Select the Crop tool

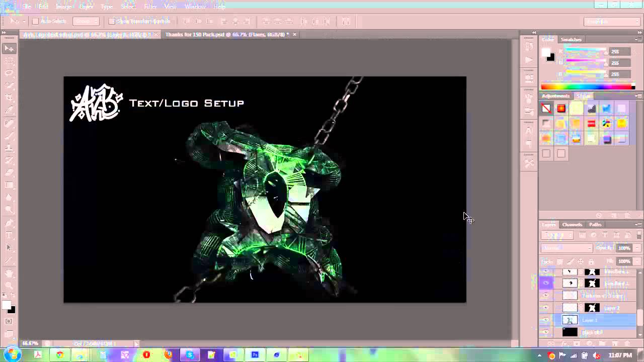point(9,97)
